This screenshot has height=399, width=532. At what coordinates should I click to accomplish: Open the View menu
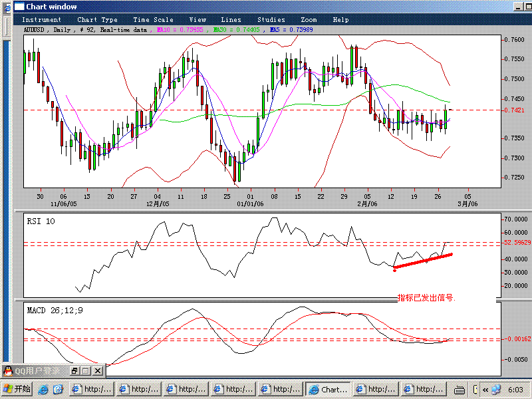click(x=198, y=20)
